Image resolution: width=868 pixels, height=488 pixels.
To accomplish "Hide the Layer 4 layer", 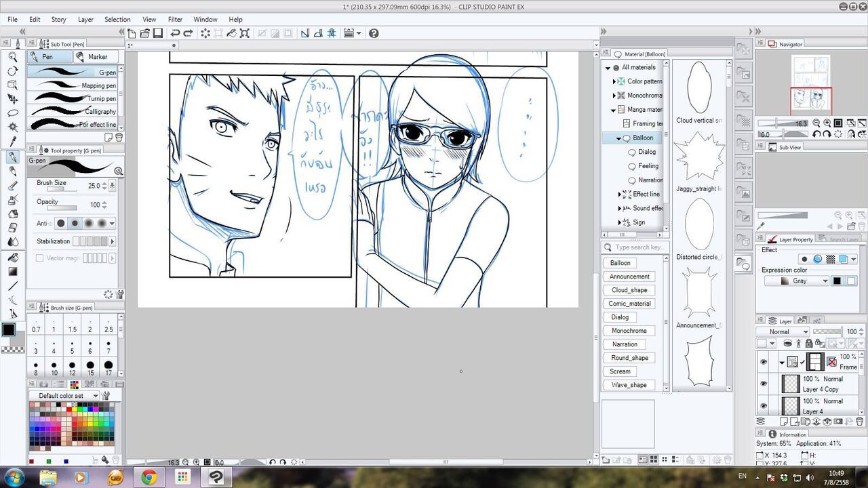I will pos(764,406).
